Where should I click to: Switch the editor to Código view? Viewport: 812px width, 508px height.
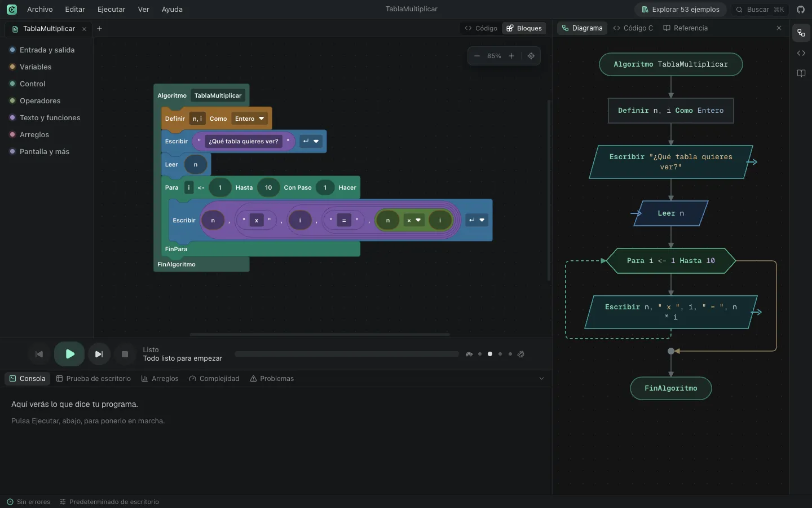click(481, 28)
